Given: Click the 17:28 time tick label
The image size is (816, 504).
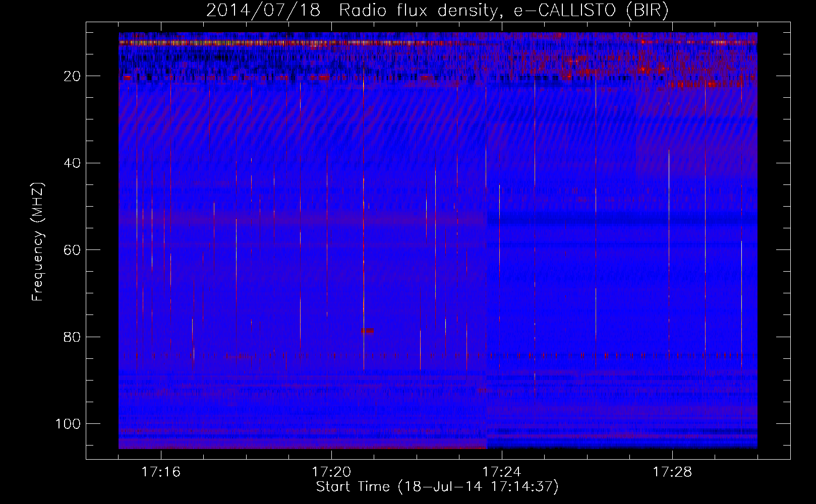Looking at the screenshot, I should (x=672, y=472).
